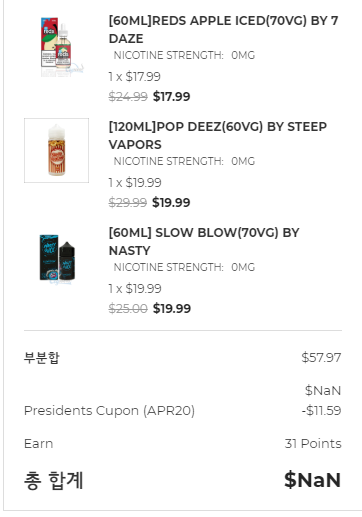
Task: Select the crossed-out $25.00 original price
Action: pos(128,309)
